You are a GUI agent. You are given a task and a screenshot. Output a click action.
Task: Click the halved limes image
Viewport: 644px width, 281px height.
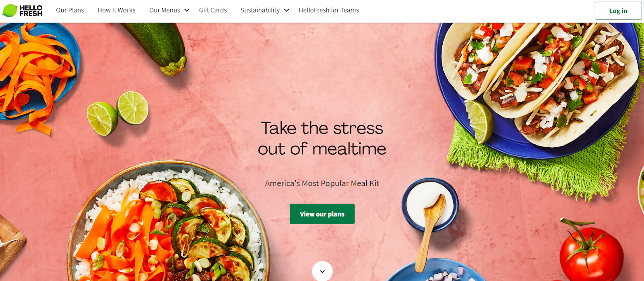(x=118, y=113)
